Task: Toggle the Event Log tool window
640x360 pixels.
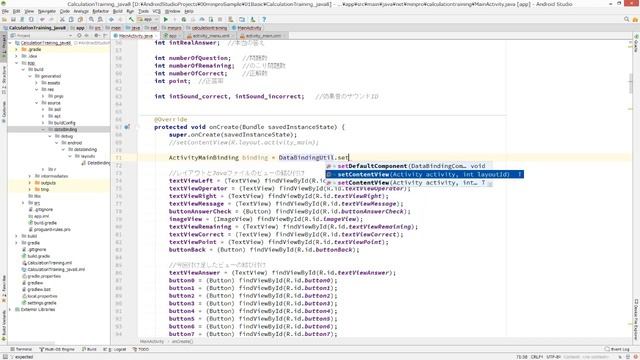Action: point(618,349)
